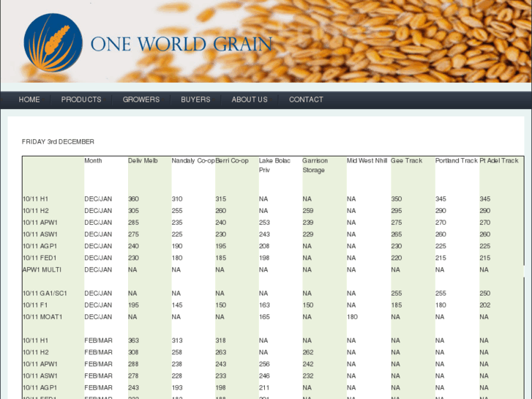Screen dimensions: 532x399
Task: Click the 180 value in Mid West Nhill
Action: [x=352, y=317]
